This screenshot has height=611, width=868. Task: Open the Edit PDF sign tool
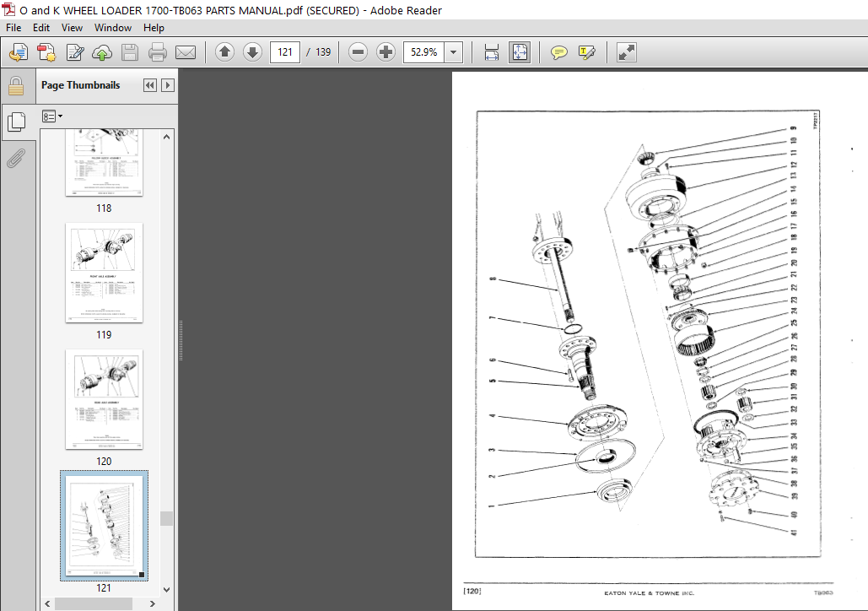[x=75, y=52]
